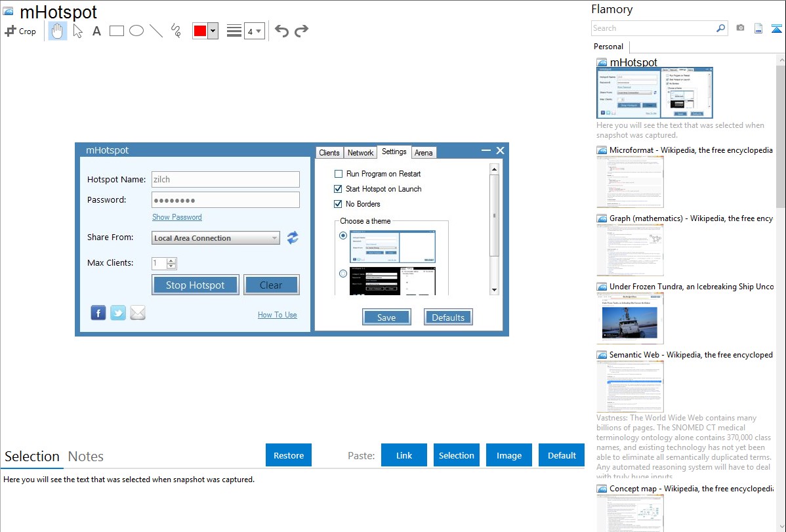Image resolution: width=786 pixels, height=532 pixels.
Task: Click the magnifier search icon
Action: (x=720, y=28)
